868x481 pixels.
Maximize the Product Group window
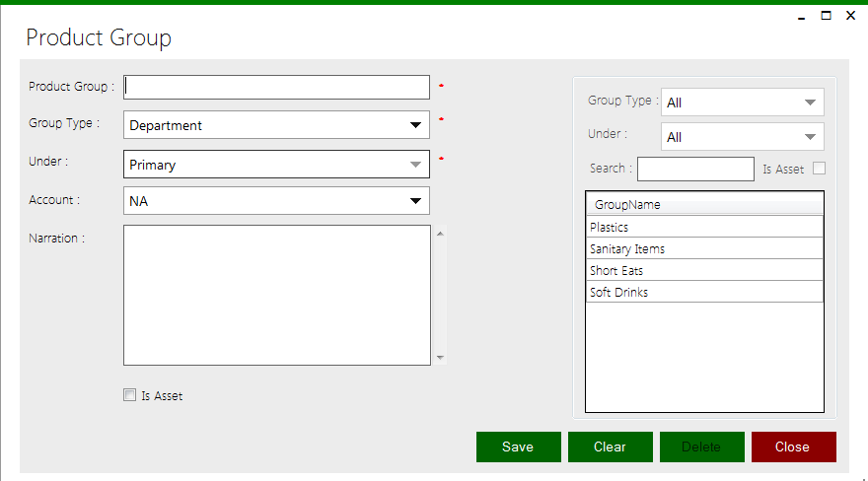[x=827, y=15]
